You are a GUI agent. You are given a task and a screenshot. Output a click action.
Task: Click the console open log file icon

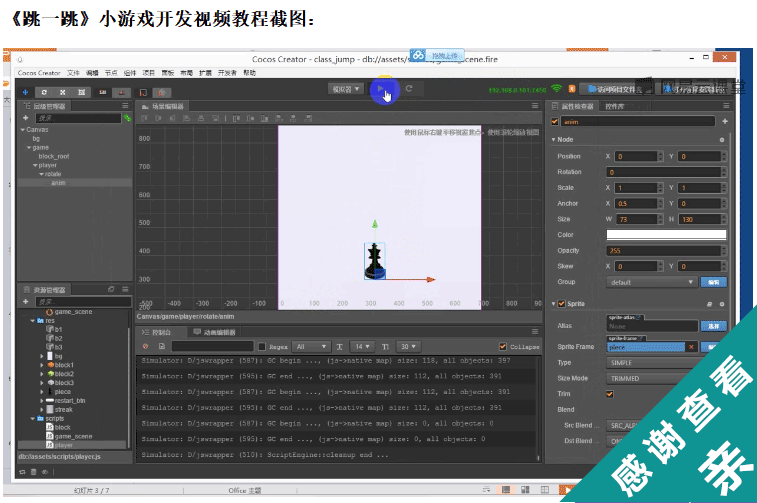click(x=162, y=347)
